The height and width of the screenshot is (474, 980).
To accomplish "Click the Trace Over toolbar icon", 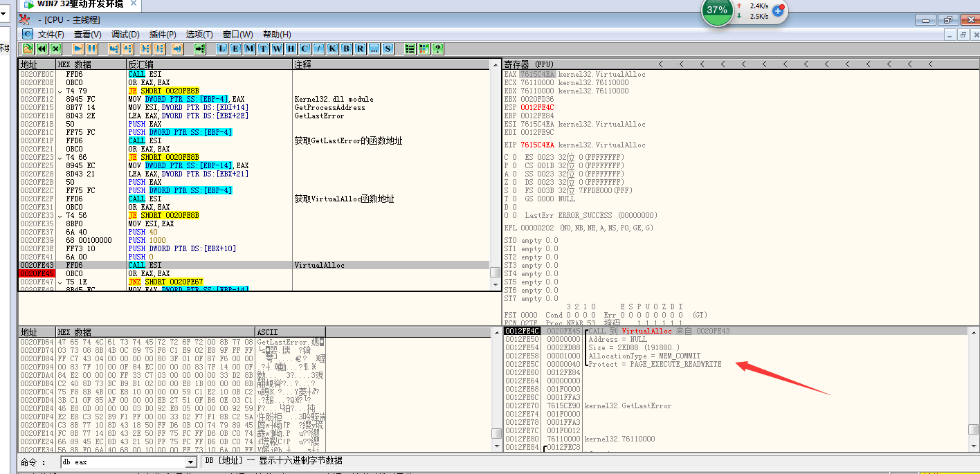I will click(x=160, y=48).
